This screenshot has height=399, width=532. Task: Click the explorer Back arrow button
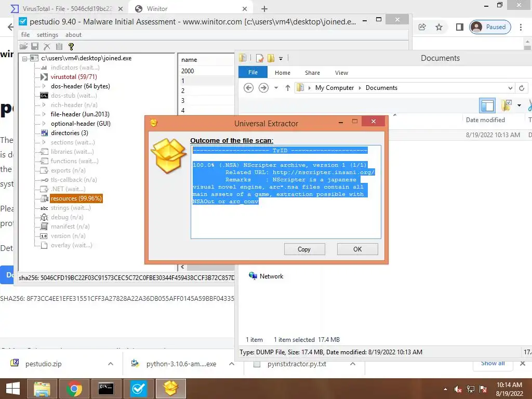point(248,88)
